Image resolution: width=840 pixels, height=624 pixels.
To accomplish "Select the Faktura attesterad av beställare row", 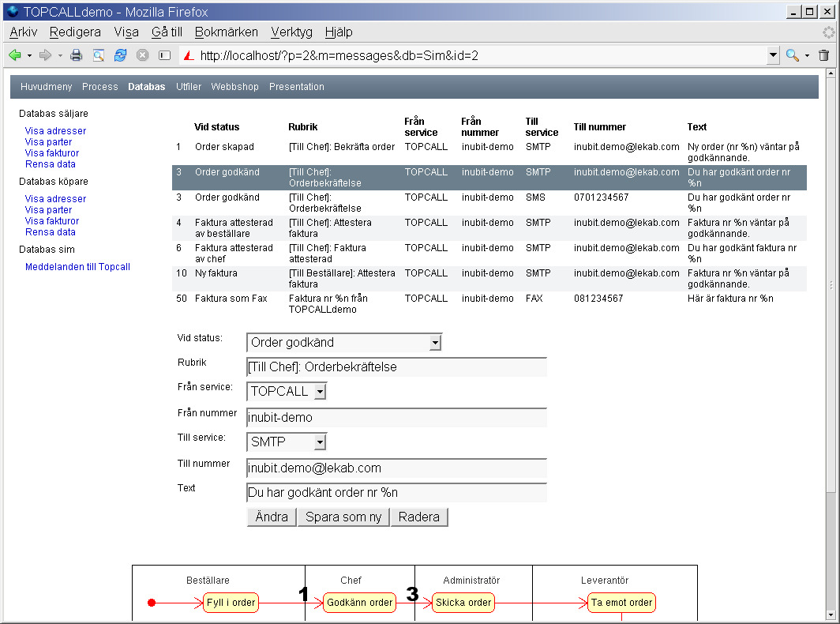I will tap(489, 227).
